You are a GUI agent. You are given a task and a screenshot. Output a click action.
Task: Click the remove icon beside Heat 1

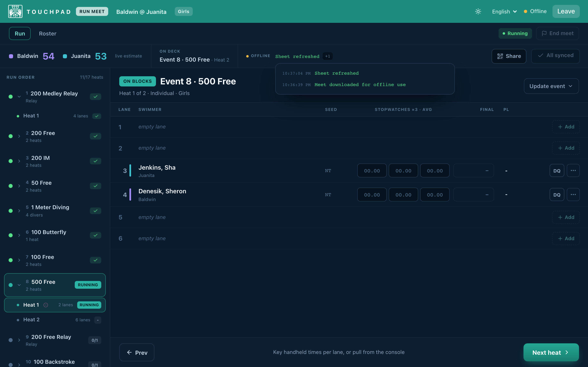46,305
